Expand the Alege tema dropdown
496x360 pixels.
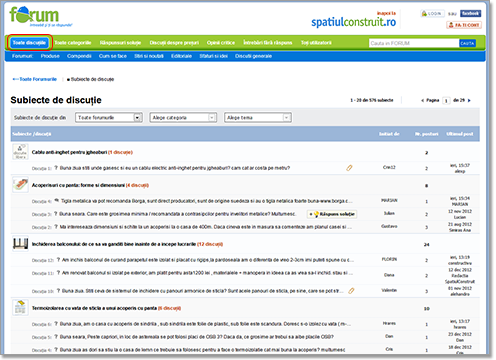tap(258, 117)
